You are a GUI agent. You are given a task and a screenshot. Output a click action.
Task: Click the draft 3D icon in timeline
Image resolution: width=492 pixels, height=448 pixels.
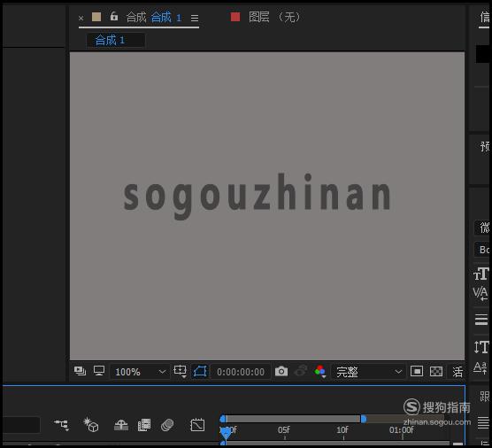(91, 425)
